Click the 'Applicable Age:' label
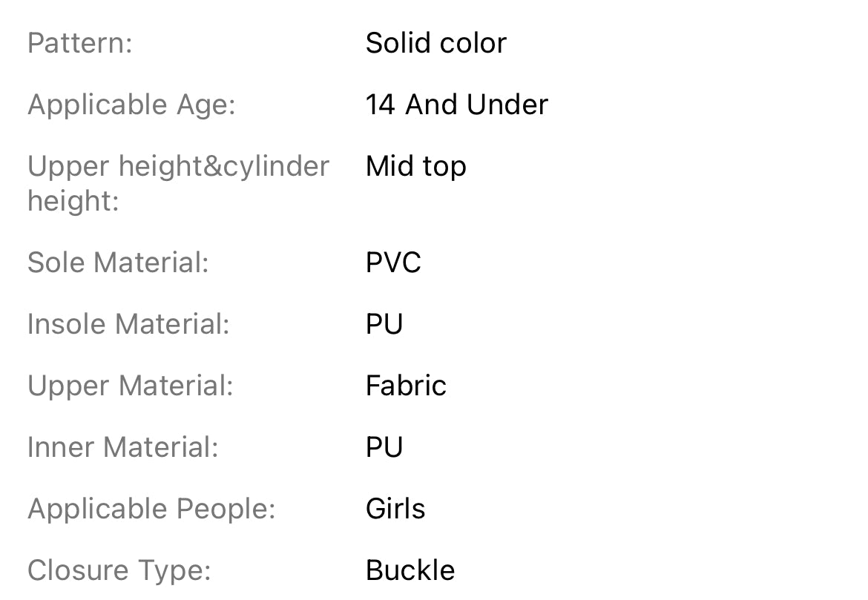This screenshot has height=600, width=868. click(x=131, y=105)
